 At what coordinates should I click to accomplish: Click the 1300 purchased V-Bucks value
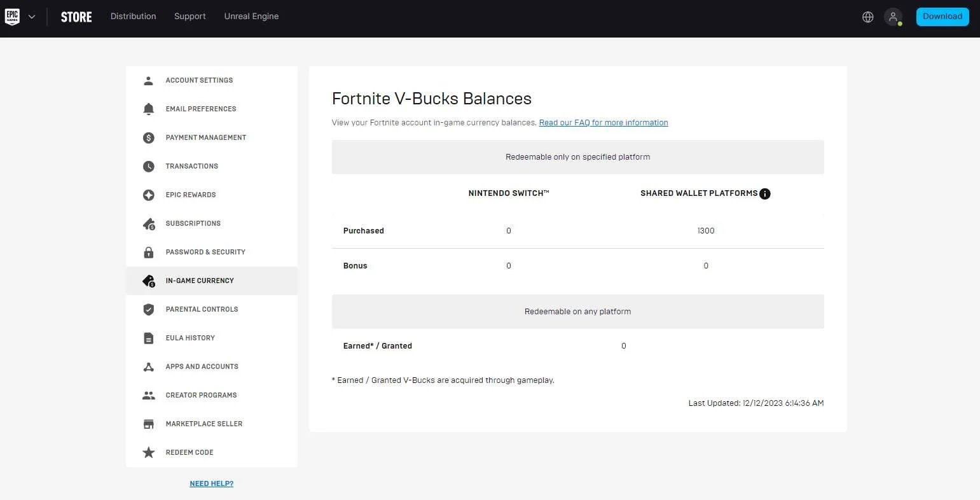(x=706, y=231)
